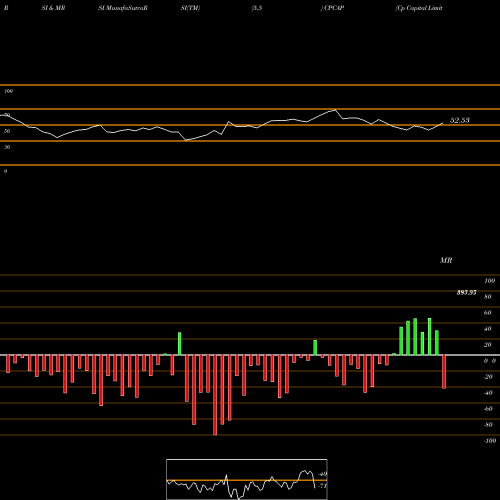
Task: Click the current RSI value 52.53
Action: (460, 120)
